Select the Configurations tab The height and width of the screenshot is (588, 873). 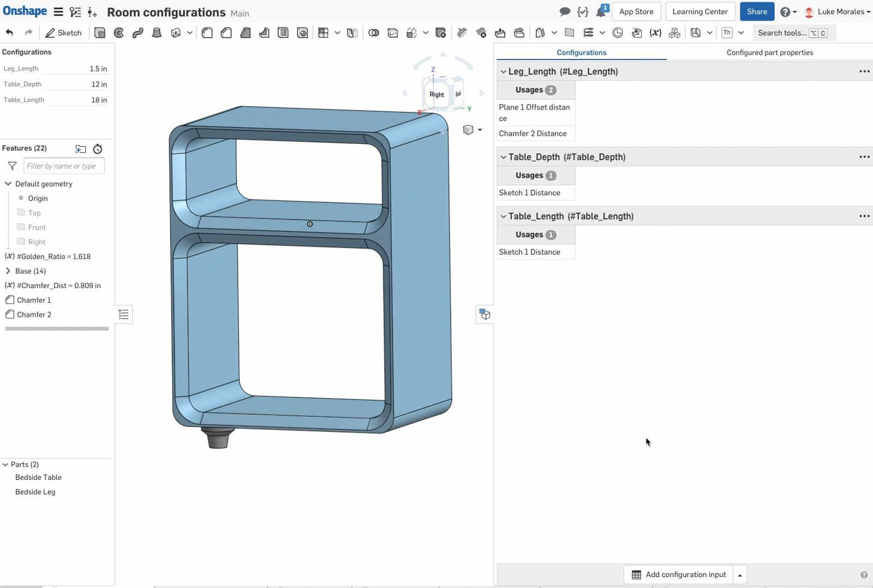tap(581, 52)
